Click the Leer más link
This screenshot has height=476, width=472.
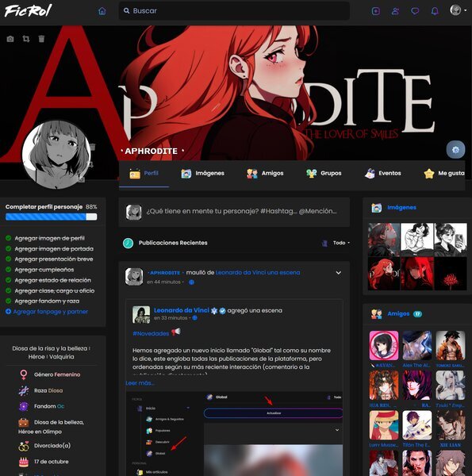140,383
